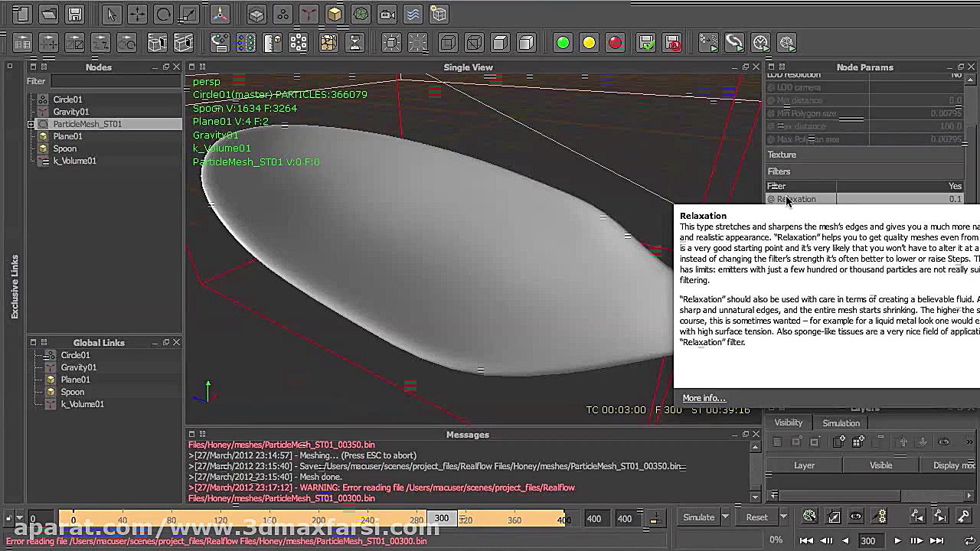This screenshot has width=980, height=551.
Task: Open the Simulate dropdown arrow
Action: click(x=725, y=517)
